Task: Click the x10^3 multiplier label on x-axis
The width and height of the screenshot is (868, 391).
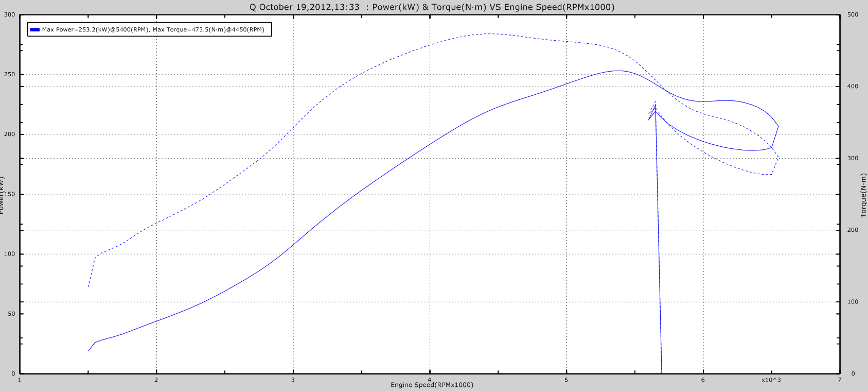Action: pos(771,380)
